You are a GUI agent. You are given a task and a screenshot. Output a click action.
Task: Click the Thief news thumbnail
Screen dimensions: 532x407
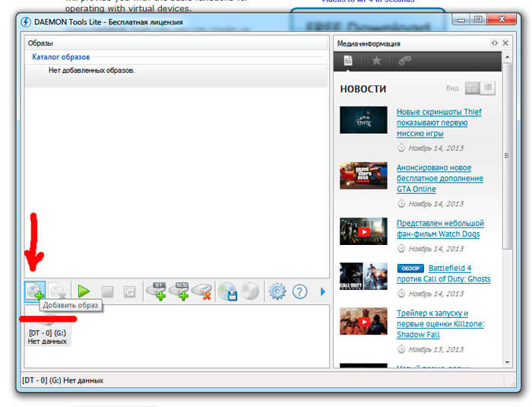pos(363,120)
